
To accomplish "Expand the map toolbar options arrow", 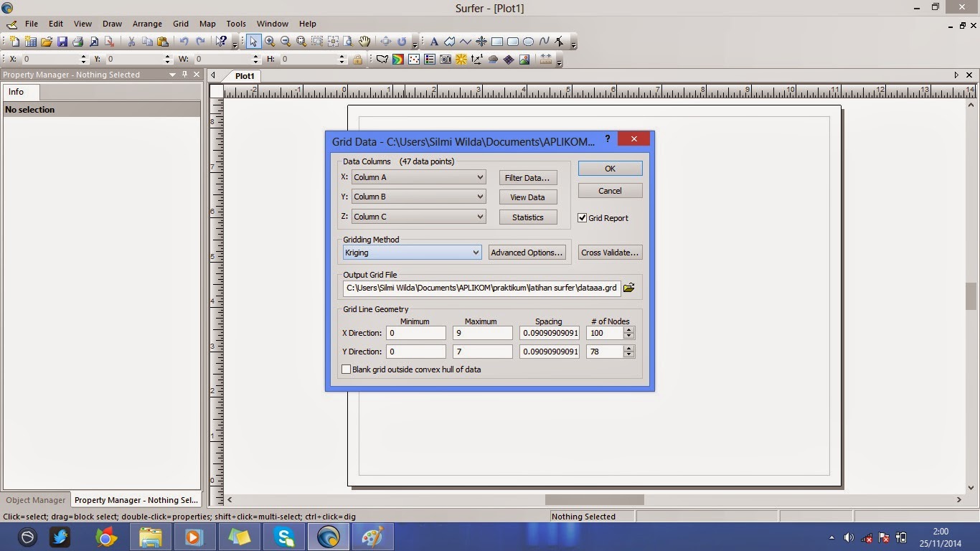I will 559,62.
